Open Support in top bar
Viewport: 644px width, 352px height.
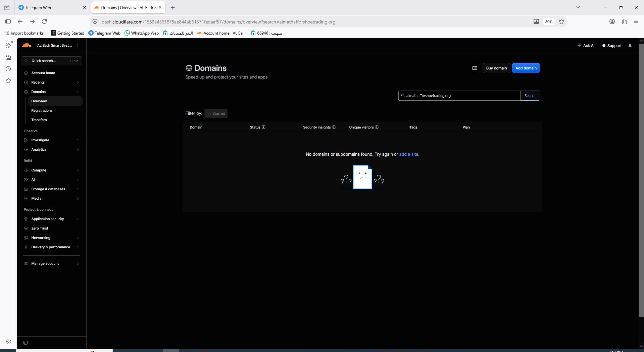pyautogui.click(x=612, y=46)
